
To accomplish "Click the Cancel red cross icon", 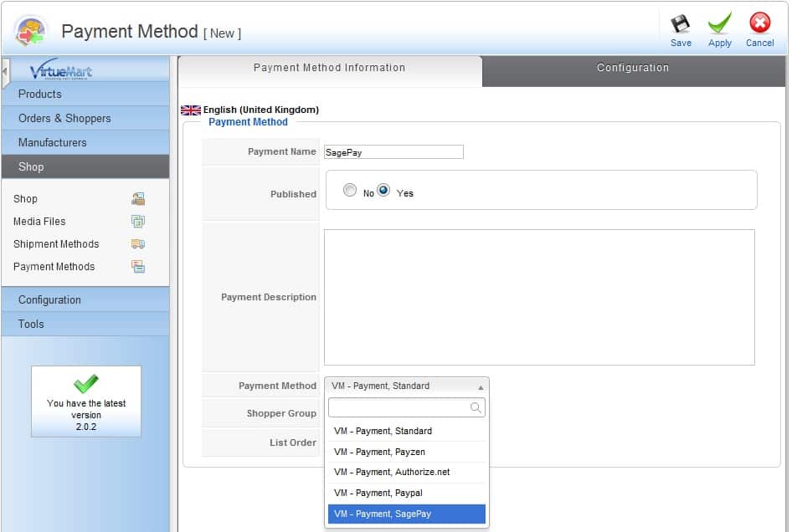I will [759, 23].
